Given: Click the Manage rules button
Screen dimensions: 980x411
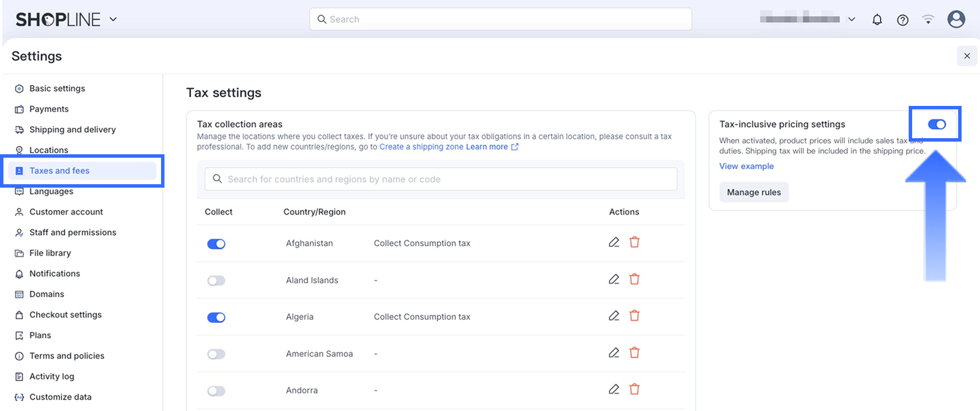Looking at the screenshot, I should point(753,192).
